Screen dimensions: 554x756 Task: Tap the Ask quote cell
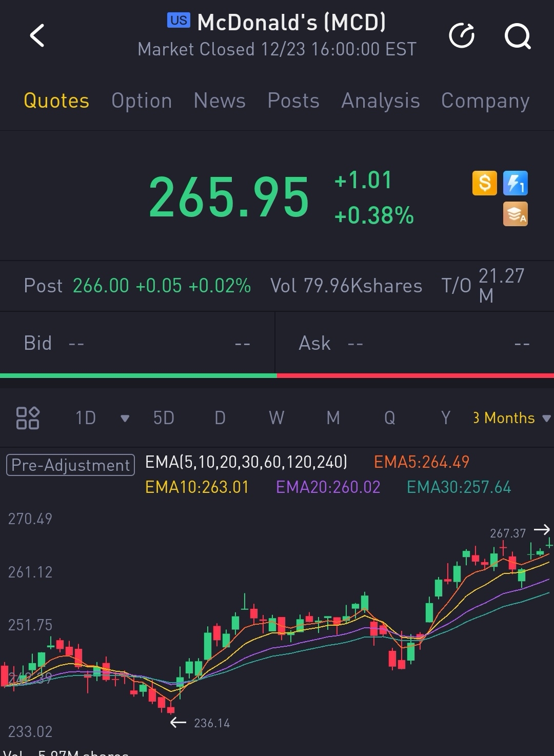[x=414, y=343]
